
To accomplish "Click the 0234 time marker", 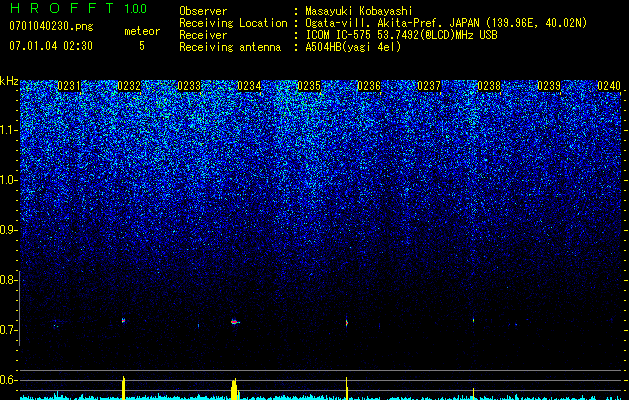I will pos(249,86).
